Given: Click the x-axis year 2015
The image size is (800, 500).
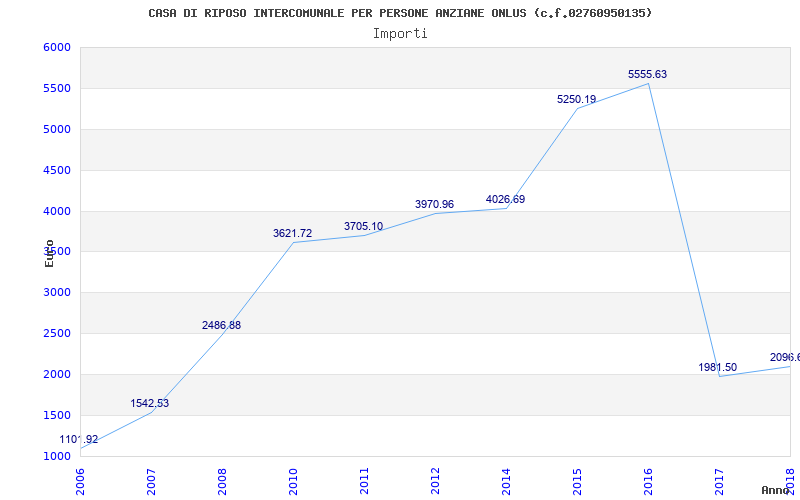Looking at the screenshot, I should (577, 481).
